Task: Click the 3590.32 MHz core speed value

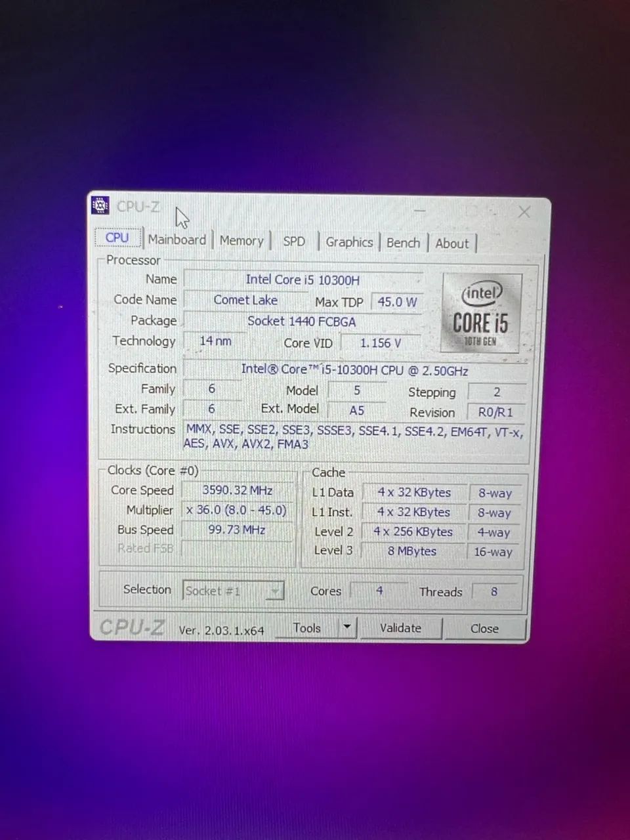Action: 238,490
